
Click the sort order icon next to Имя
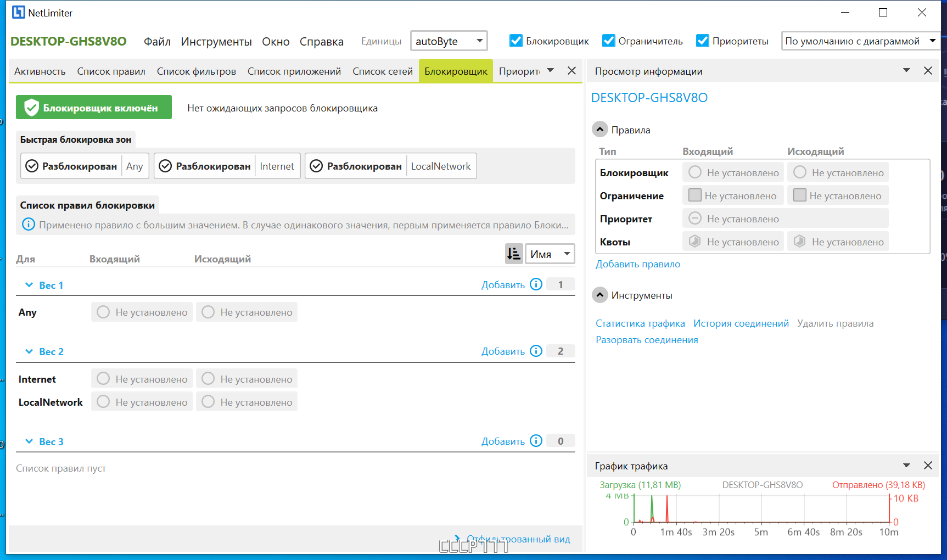pos(514,254)
